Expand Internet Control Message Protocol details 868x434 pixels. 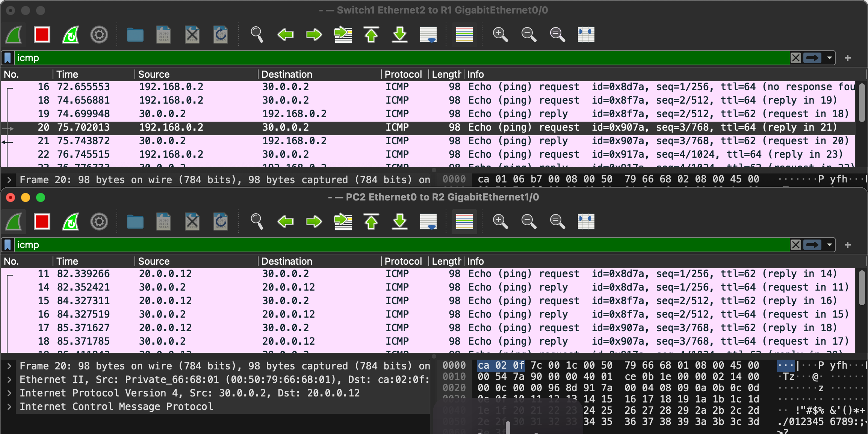[9, 407]
